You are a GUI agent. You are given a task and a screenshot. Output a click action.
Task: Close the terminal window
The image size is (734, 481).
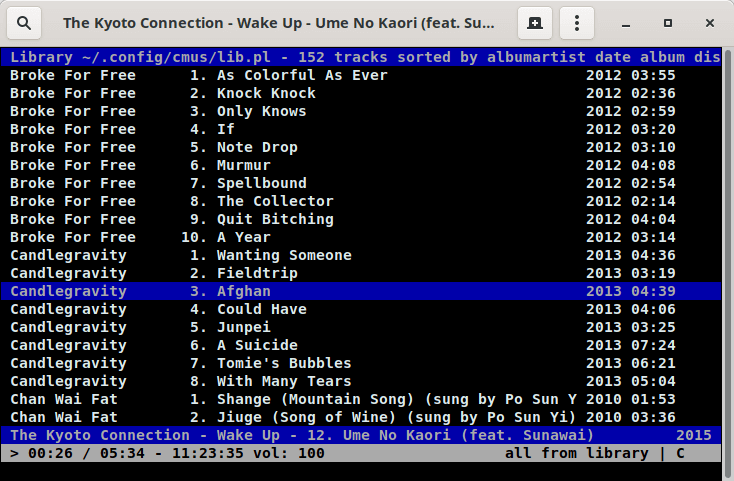(710, 23)
